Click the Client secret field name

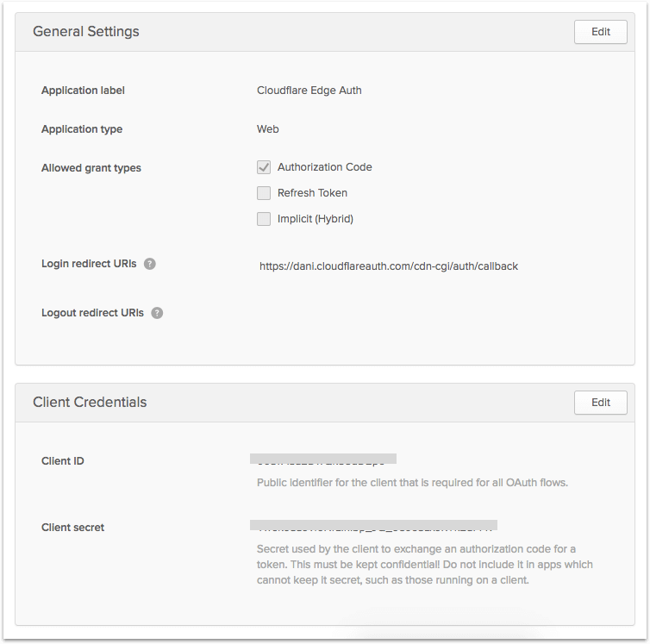pyautogui.click(x=72, y=527)
